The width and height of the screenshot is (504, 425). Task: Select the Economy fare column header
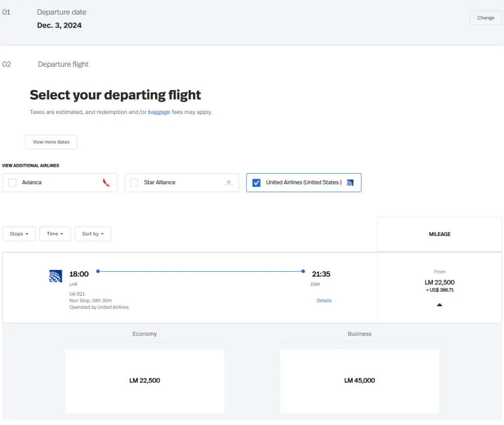145,334
